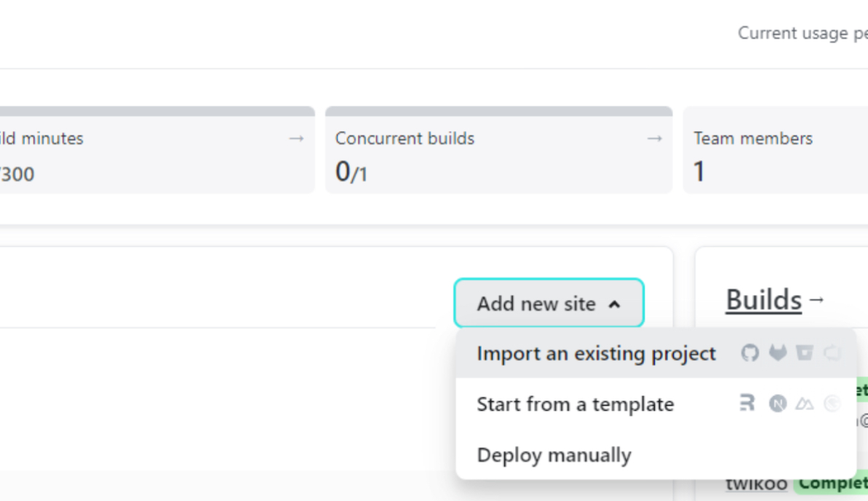
Task: Open build minutes details via its arrow
Action: 297,138
